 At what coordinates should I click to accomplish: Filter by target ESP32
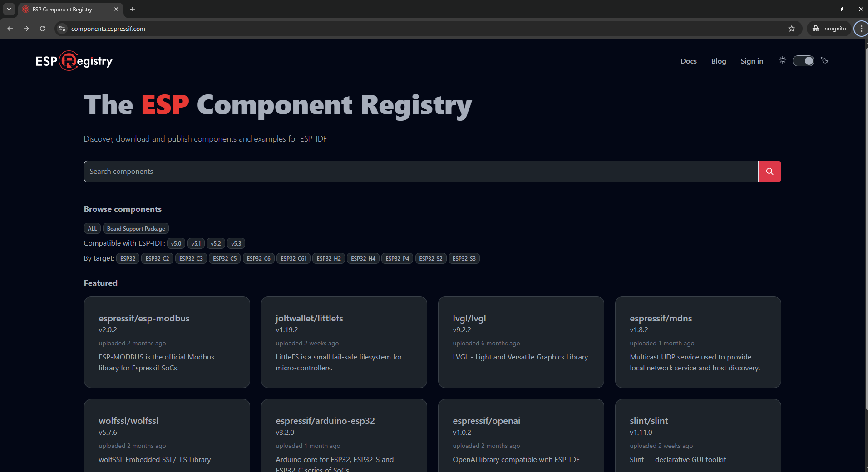(128, 259)
